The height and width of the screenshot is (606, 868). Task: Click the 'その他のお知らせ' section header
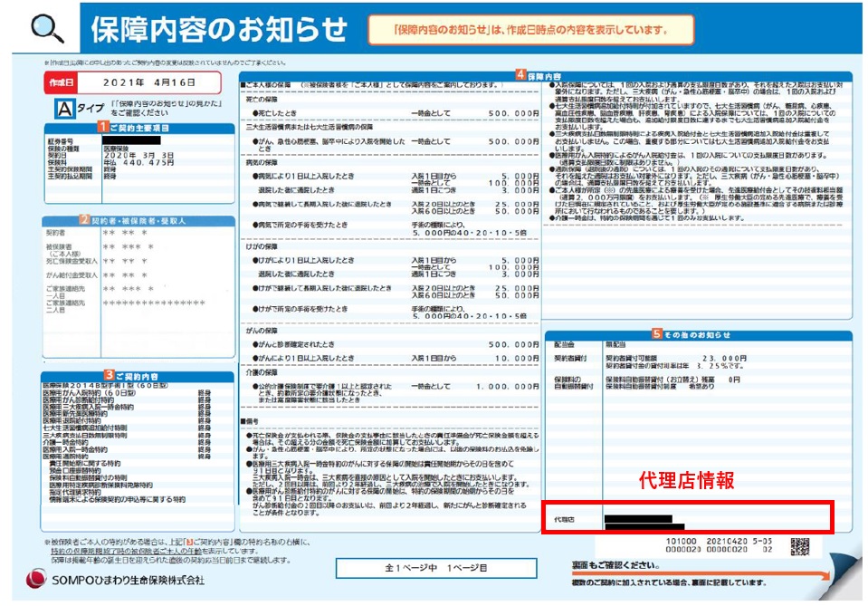pos(697,335)
